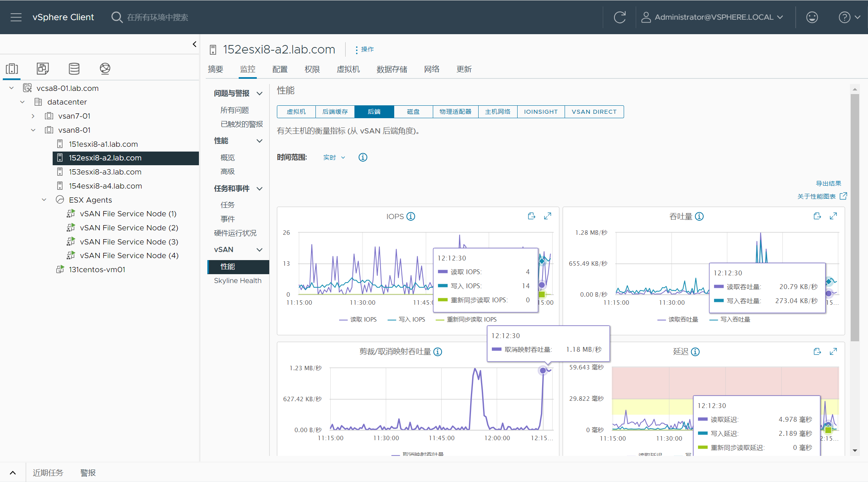This screenshot has height=482, width=868.
Task: Click the user account person icon
Action: coord(646,17)
